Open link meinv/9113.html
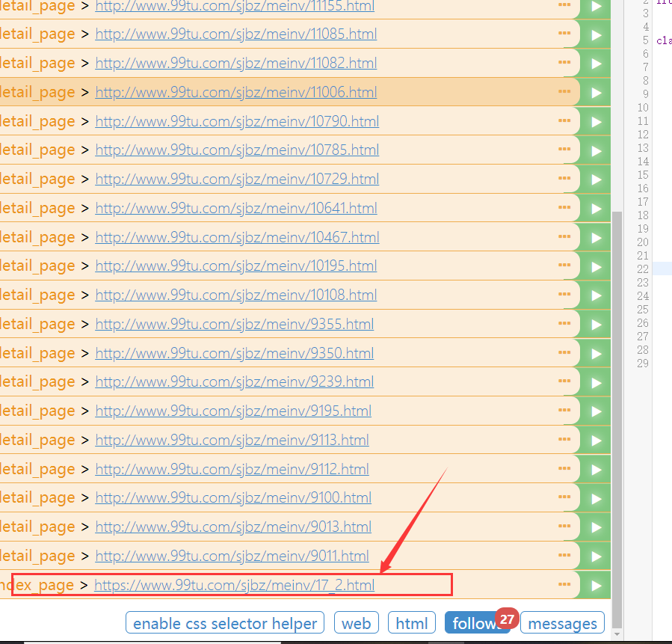 [x=232, y=441]
